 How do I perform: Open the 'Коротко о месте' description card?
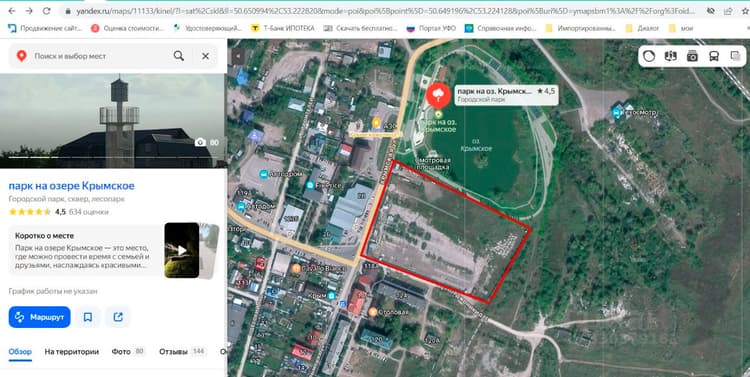tap(86, 251)
